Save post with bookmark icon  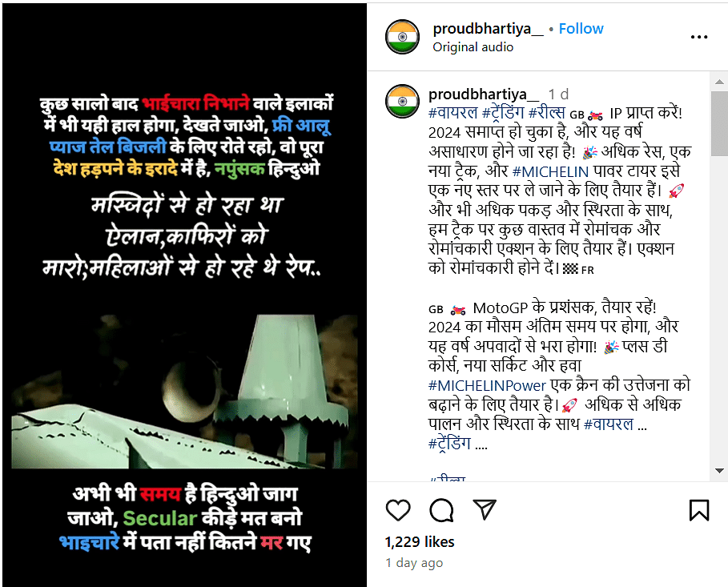(699, 510)
